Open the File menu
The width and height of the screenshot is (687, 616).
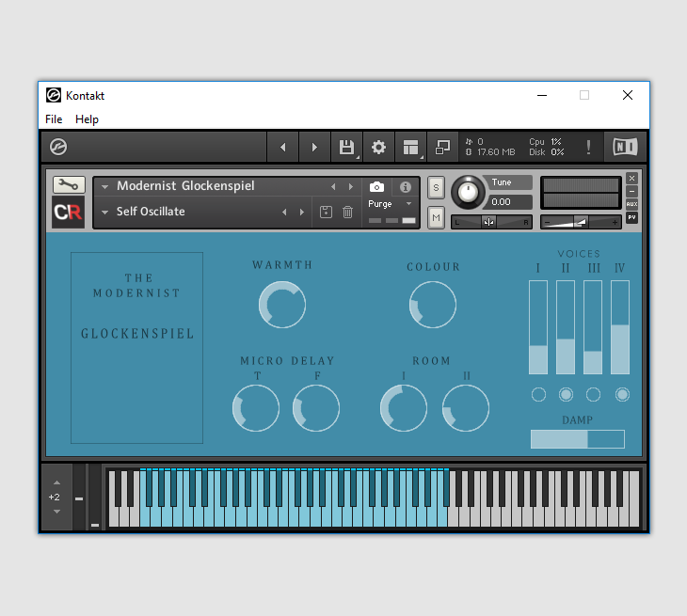[54, 119]
